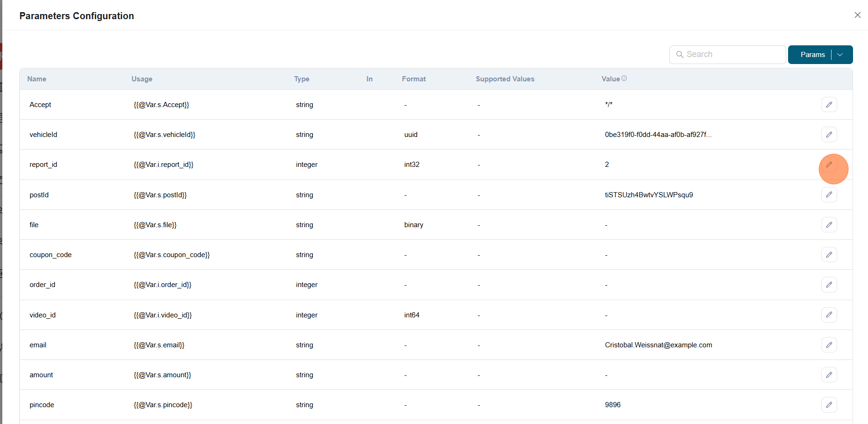This screenshot has width=868, height=424.
Task: Select the Name column header
Action: [x=36, y=79]
